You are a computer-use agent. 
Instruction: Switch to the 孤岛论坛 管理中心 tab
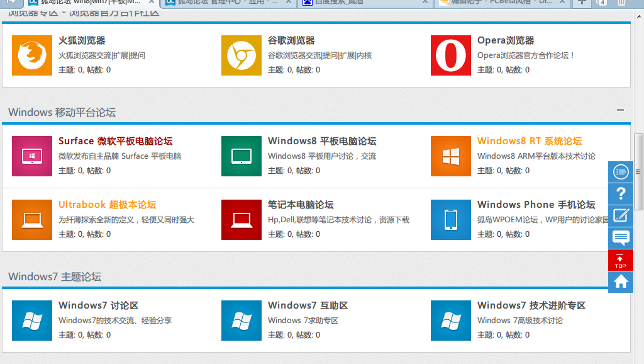(228, 2)
